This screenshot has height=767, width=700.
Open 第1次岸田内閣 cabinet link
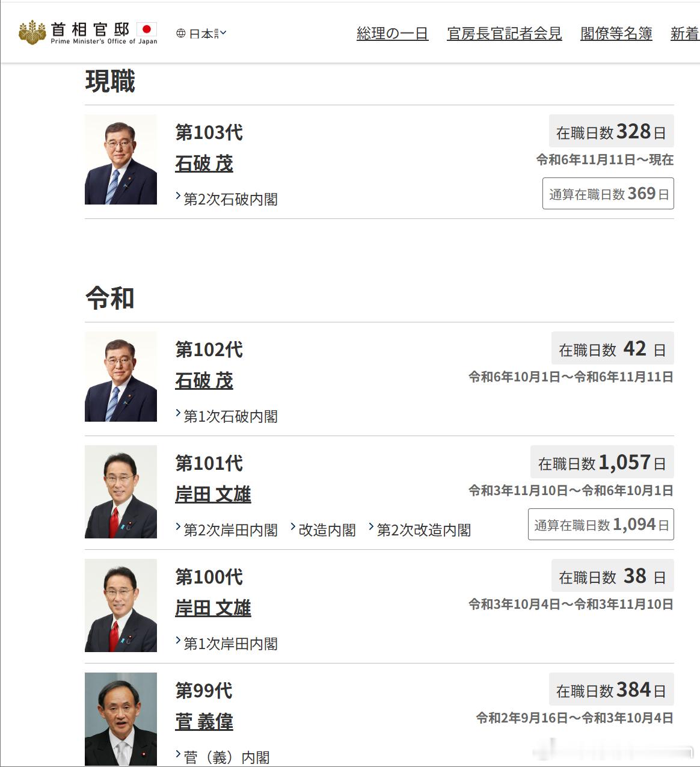230,644
